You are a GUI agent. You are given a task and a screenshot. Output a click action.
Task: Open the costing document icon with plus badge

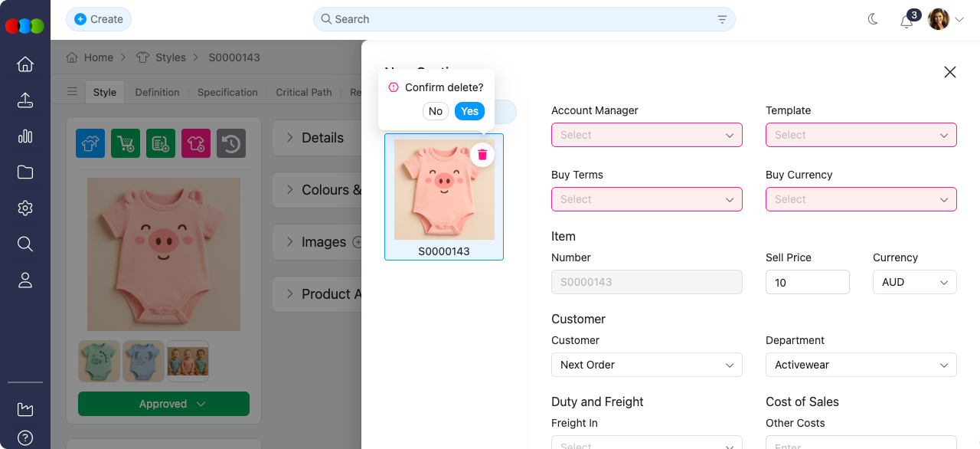click(x=160, y=144)
